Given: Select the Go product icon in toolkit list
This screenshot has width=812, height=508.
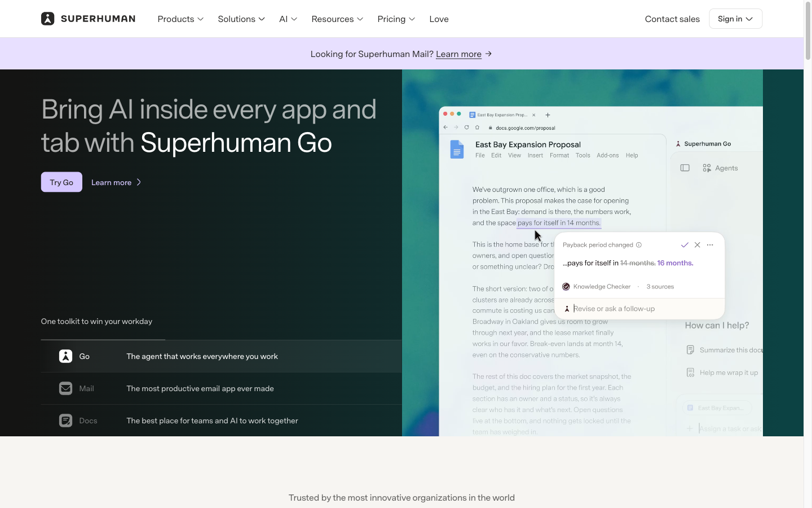Looking at the screenshot, I should (65, 356).
